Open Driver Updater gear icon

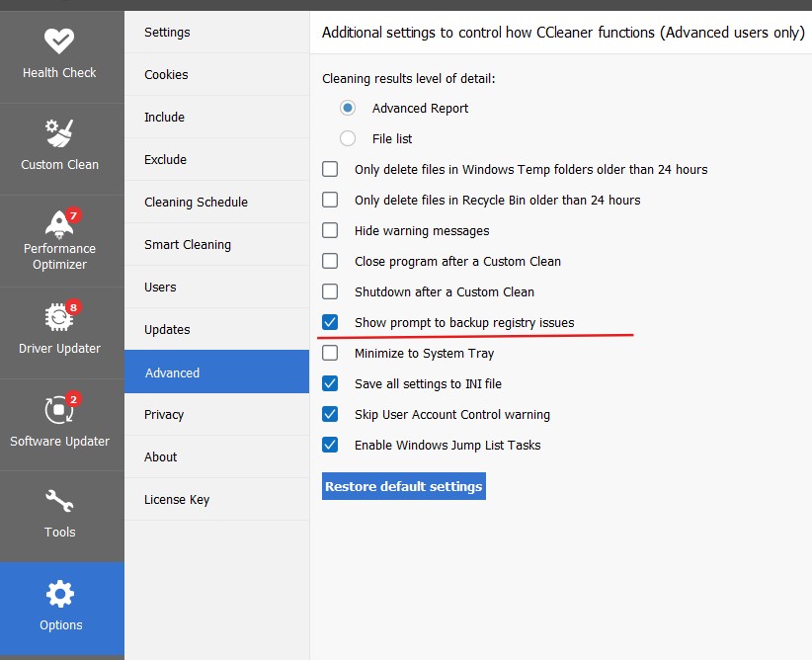pyautogui.click(x=59, y=316)
